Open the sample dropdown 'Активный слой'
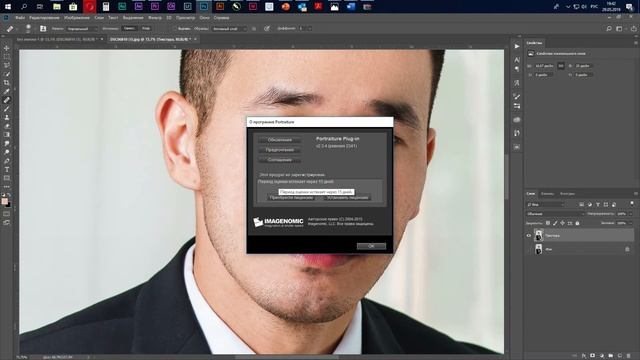 [229, 29]
